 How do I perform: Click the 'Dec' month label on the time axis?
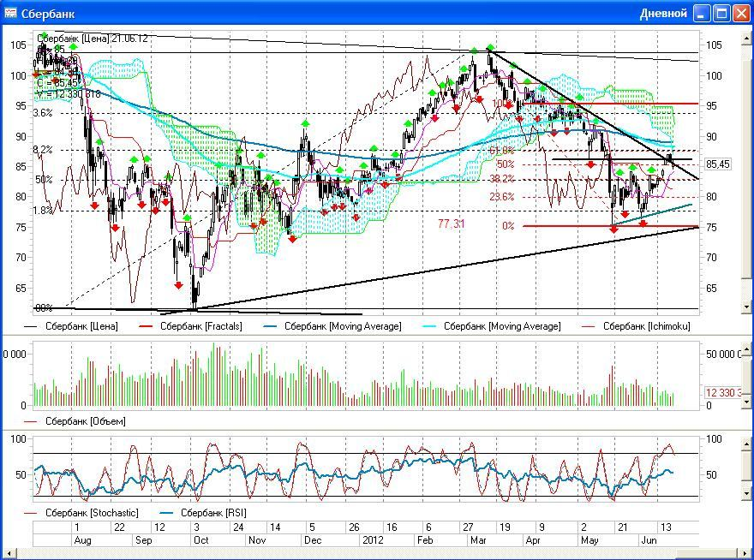pos(313,539)
